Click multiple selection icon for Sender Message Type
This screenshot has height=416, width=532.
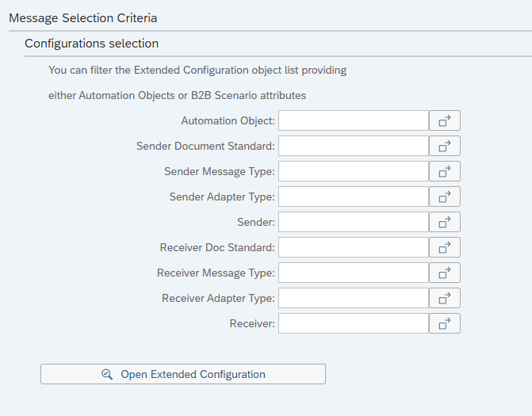pyautogui.click(x=445, y=171)
